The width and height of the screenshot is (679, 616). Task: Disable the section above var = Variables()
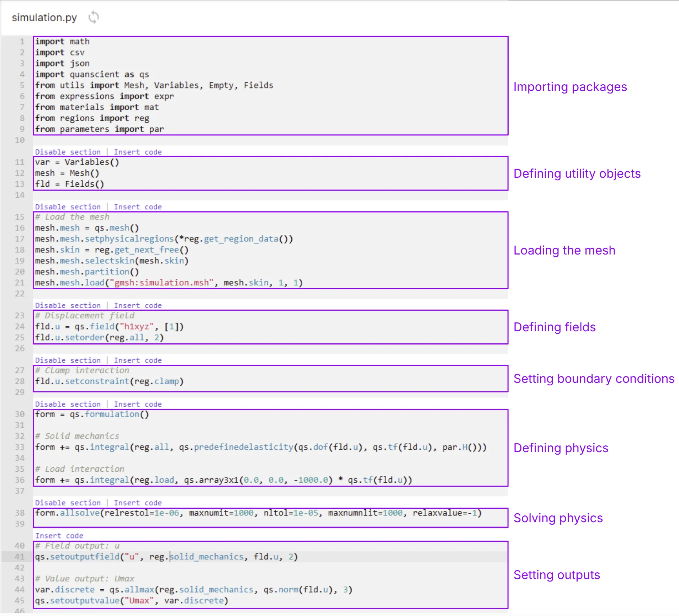pyautogui.click(x=68, y=152)
